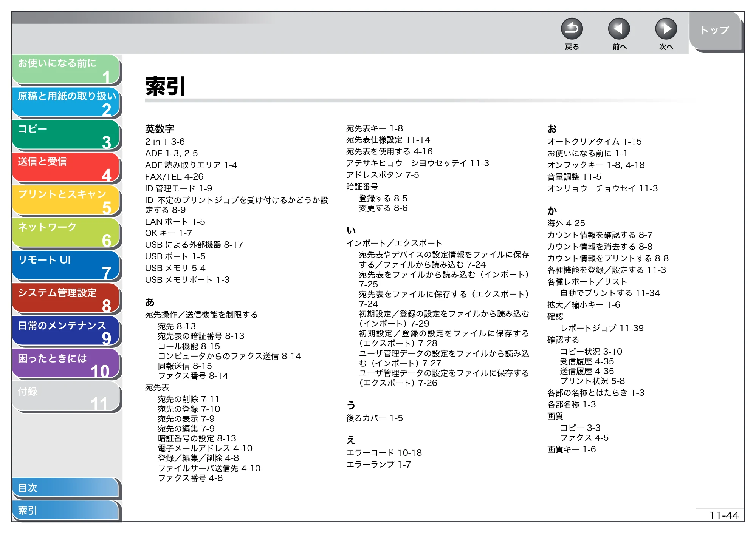The width and height of the screenshot is (756, 534).
Task: Open entry 登録する 8-5
Action: pos(383,198)
